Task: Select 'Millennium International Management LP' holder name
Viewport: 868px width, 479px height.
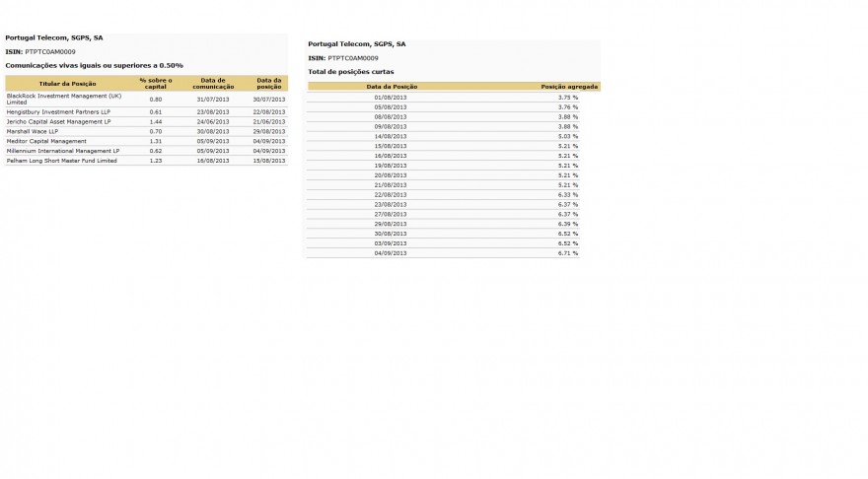Action: coord(63,151)
